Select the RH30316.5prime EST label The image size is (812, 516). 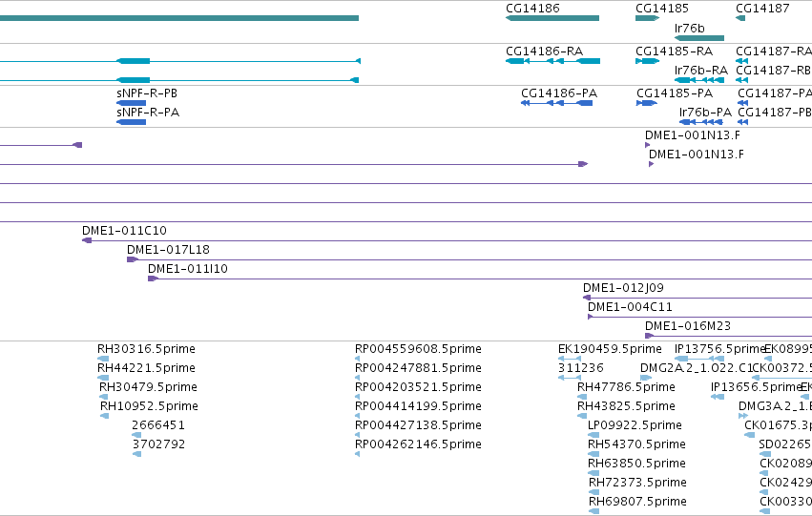click(147, 349)
